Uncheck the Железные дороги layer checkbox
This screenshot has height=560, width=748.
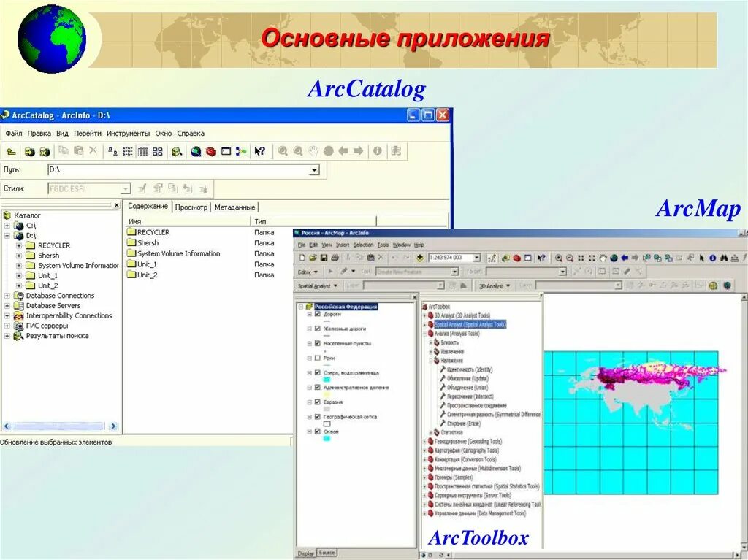click(317, 329)
